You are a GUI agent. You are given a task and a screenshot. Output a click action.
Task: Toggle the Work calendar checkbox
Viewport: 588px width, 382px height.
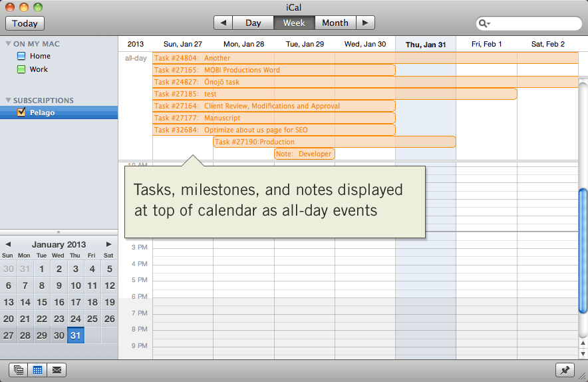21,69
